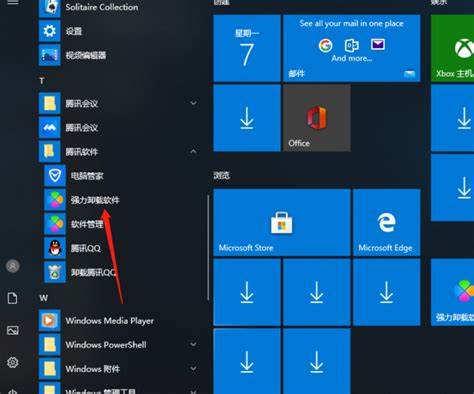Click the download tile beside Office

tap(247, 118)
